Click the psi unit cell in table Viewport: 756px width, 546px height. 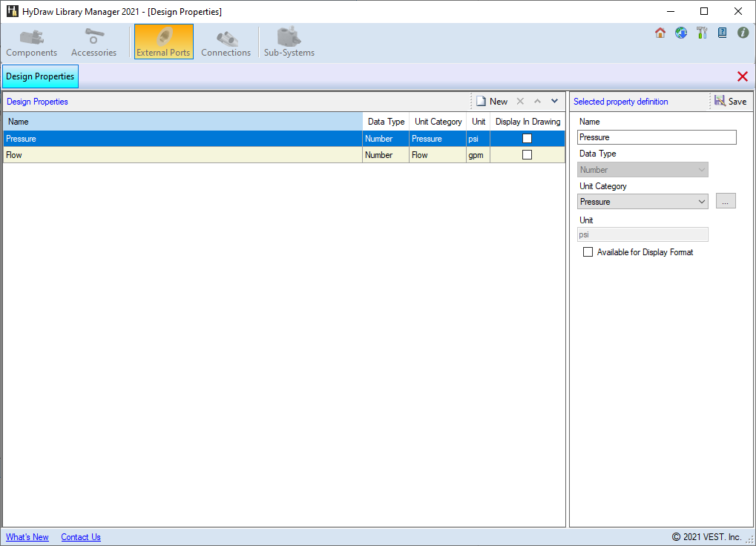(x=478, y=139)
